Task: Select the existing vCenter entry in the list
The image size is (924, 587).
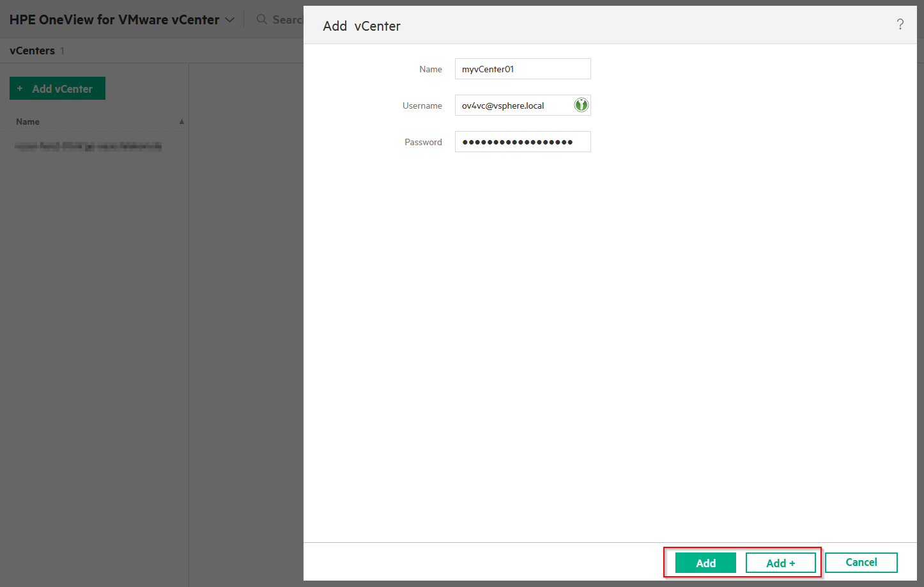Action: (88, 146)
